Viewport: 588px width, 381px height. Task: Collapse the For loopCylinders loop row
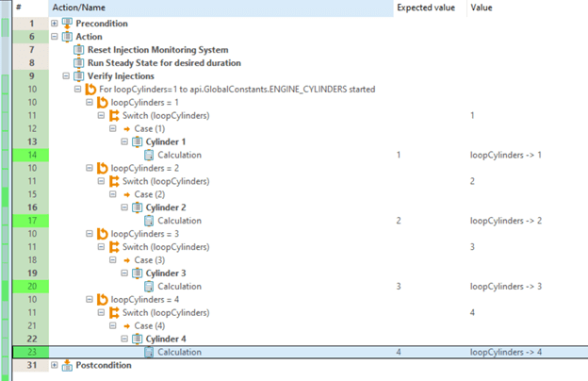pyautogui.click(x=77, y=89)
